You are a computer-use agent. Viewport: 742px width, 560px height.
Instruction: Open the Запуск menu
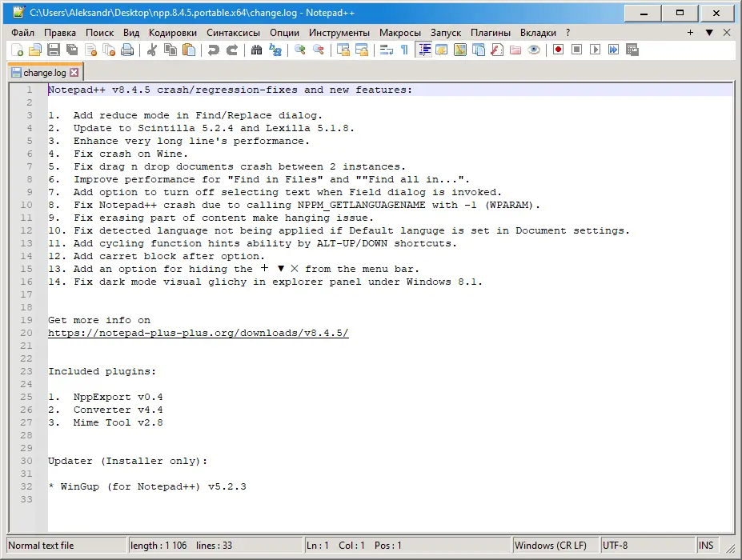[446, 33]
